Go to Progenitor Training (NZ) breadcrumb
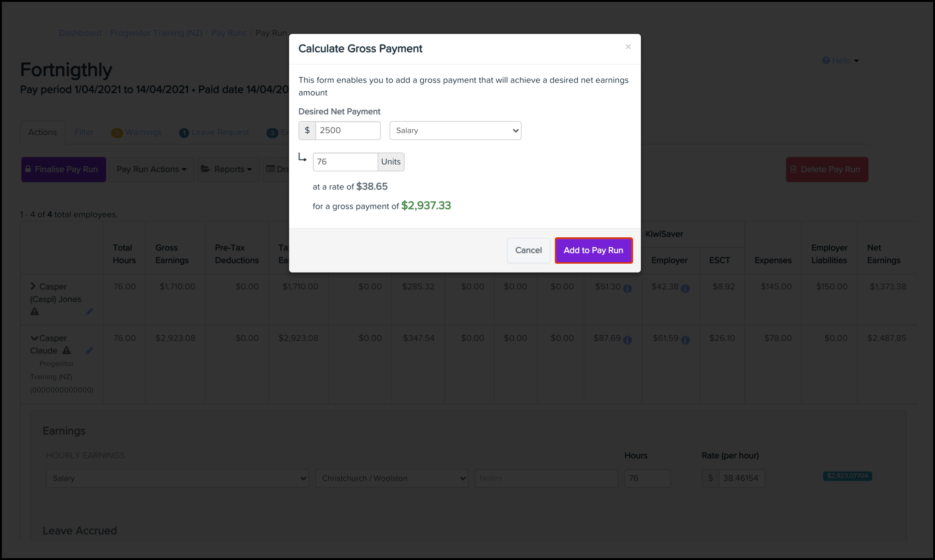This screenshot has width=935, height=560. (x=156, y=33)
